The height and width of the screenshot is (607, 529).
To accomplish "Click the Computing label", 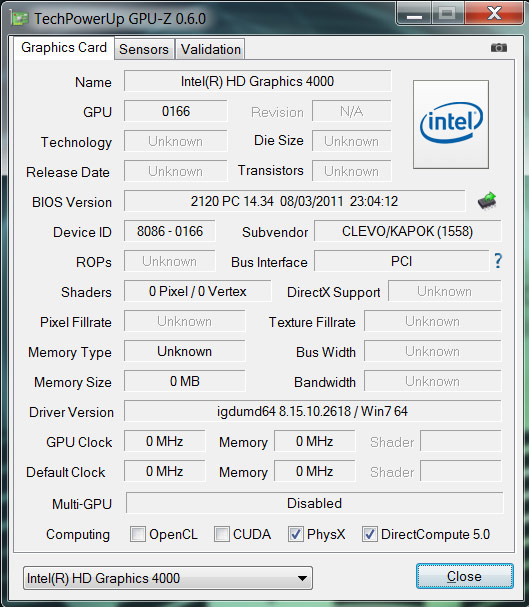I will 78,535.
